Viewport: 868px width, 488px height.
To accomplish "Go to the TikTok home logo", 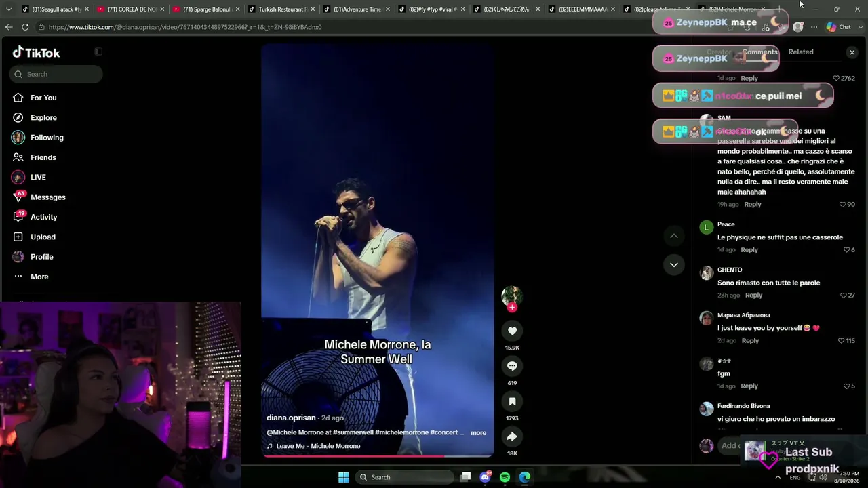I will tap(37, 52).
